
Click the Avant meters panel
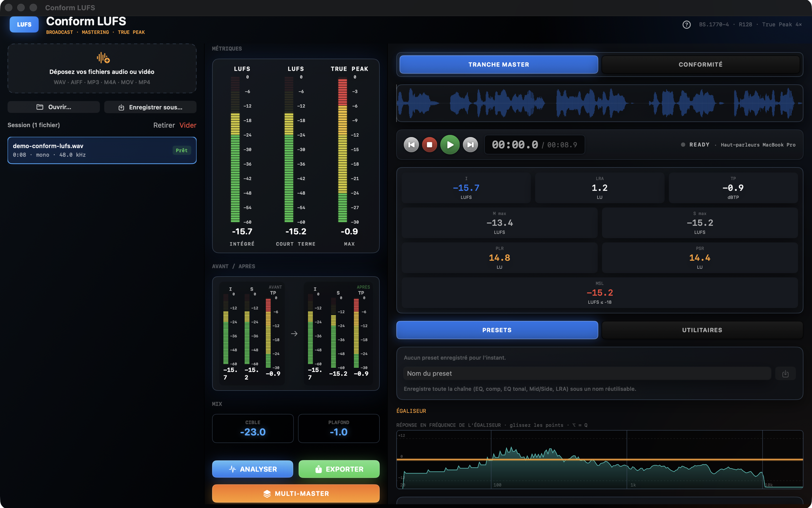pos(252,333)
